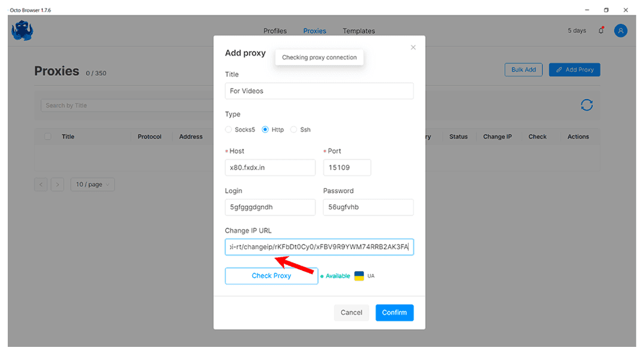Click the Ukraine flag icon
This screenshot has width=644, height=360.
point(359,276)
